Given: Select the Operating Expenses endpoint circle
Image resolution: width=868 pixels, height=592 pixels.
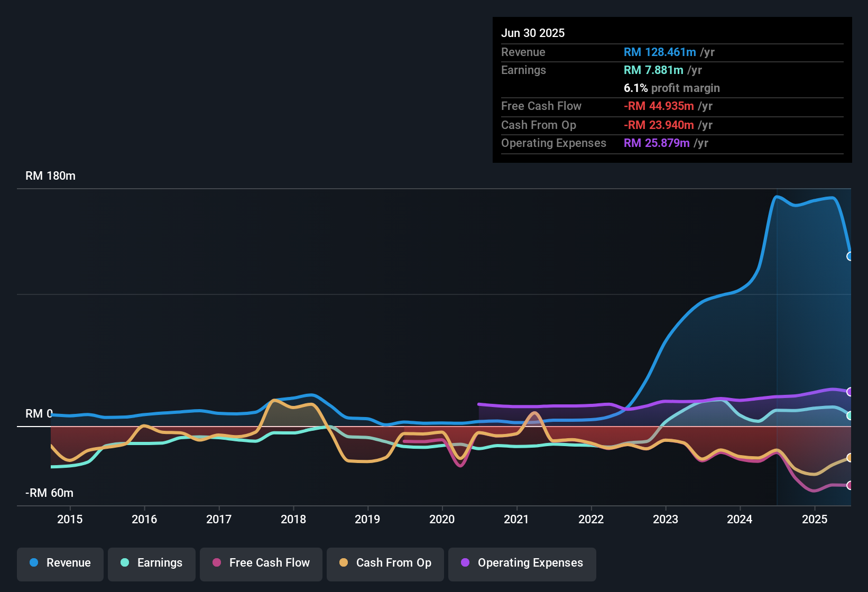Looking at the screenshot, I should [x=850, y=392].
